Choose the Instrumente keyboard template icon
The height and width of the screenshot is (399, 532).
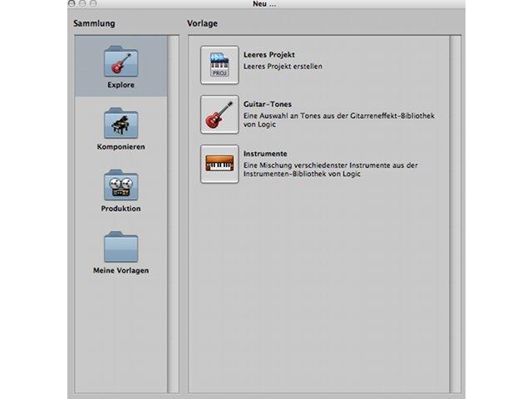point(219,164)
